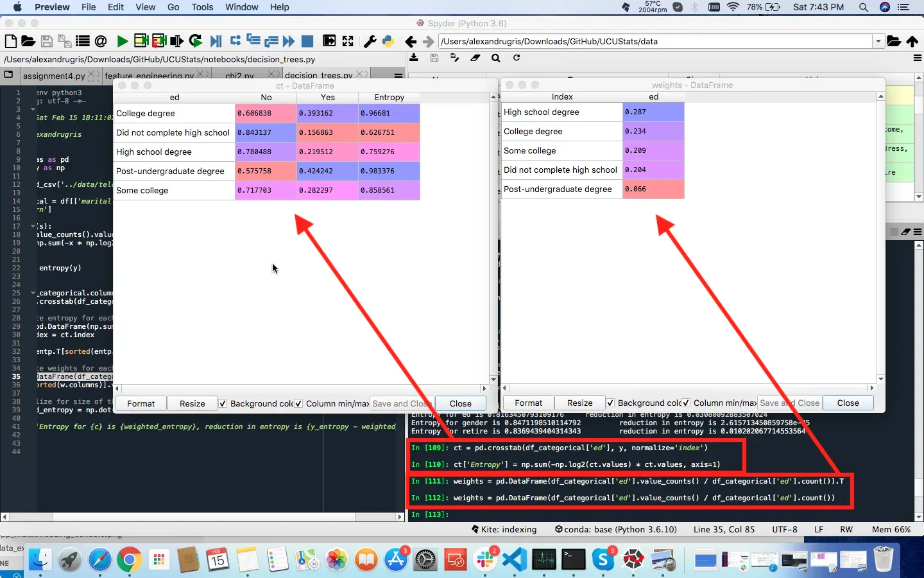Create a new file in Spyder
Image resolution: width=924 pixels, height=578 pixels.
[x=11, y=41]
